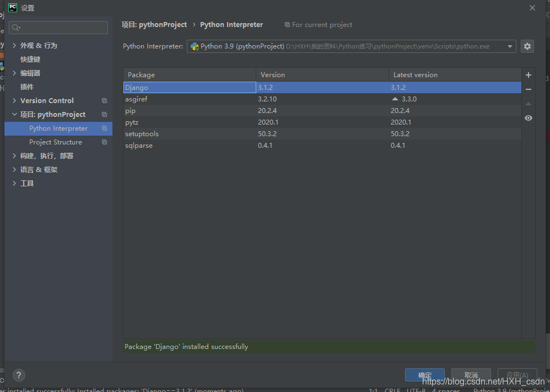Click the 项目: pythonProject breadcrumb
Image resolution: width=550 pixels, height=392 pixels.
[154, 25]
